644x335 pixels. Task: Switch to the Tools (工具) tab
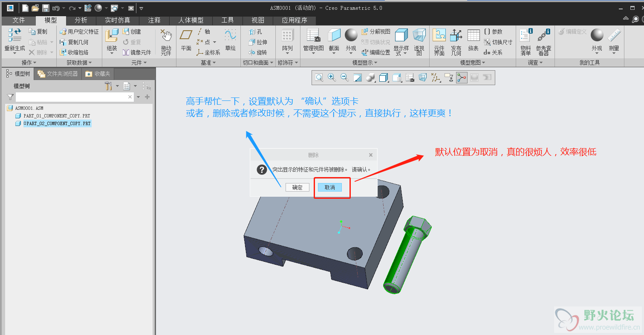coord(228,20)
